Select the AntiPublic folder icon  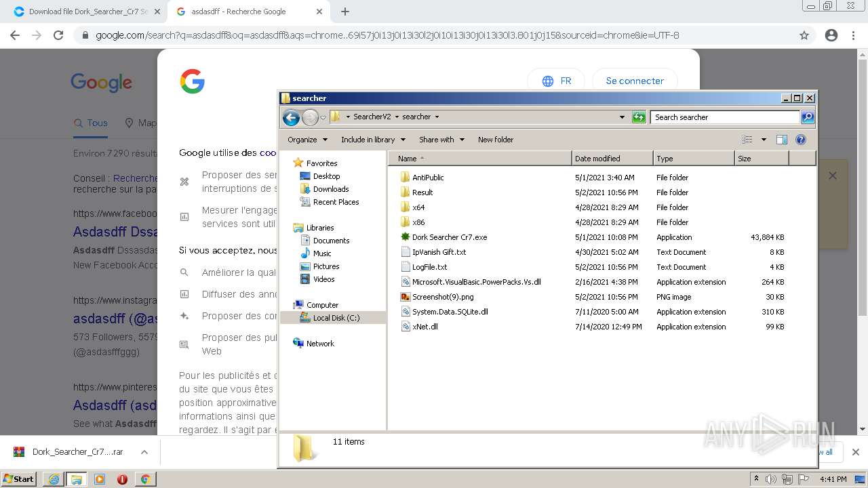pos(406,178)
